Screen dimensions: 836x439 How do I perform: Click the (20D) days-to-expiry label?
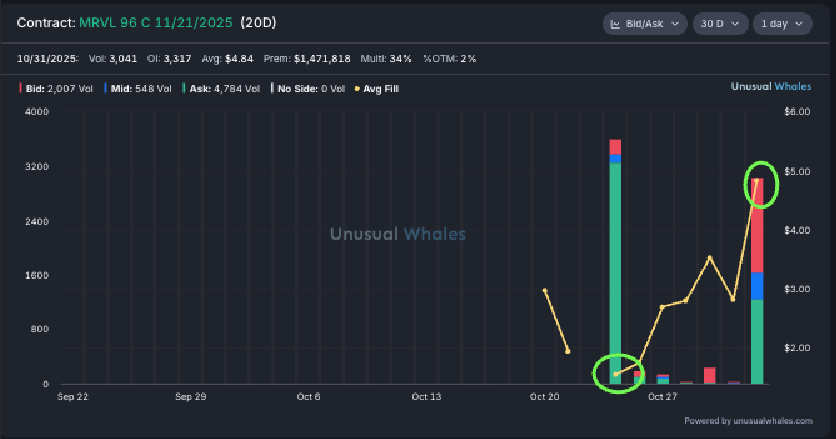coord(258,23)
